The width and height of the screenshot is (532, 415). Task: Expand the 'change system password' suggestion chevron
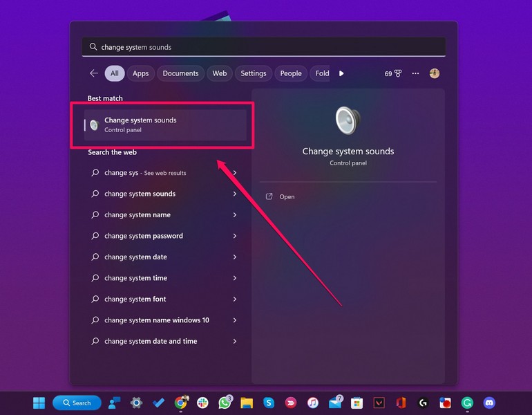click(x=235, y=236)
